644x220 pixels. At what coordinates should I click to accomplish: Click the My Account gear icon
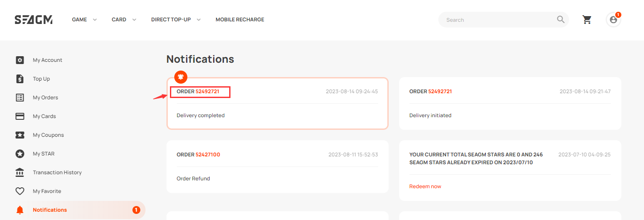tap(20, 60)
